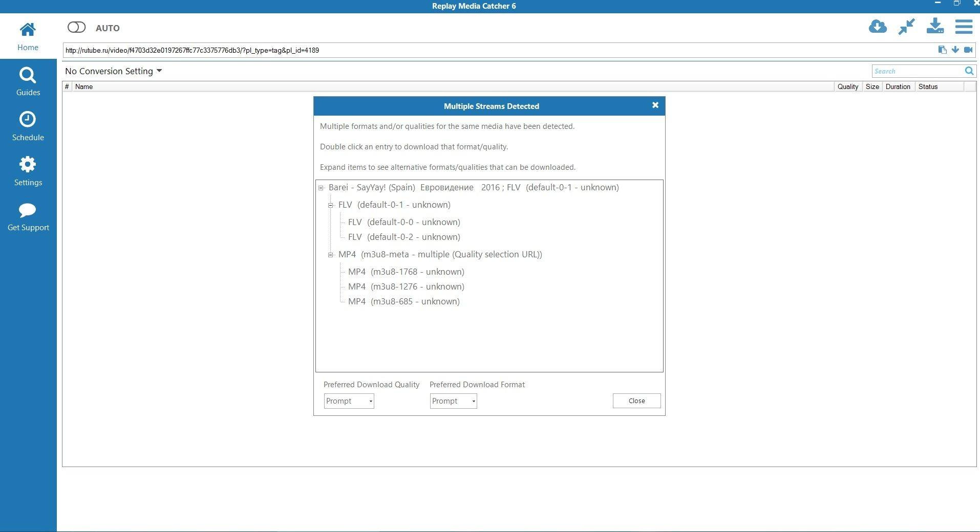Select MP4 (m3u8-1276 - unknown) stream
This screenshot has height=532, width=980.
[x=406, y=286]
